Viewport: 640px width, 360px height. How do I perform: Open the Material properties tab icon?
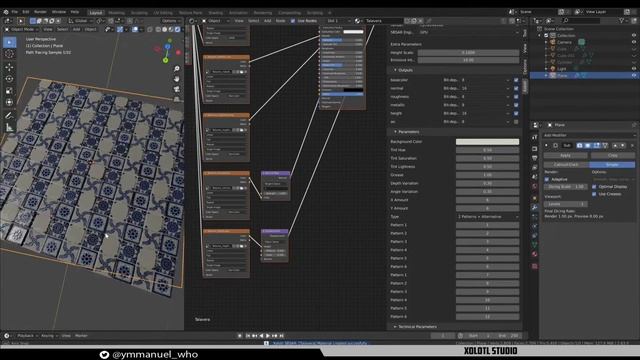(535, 254)
